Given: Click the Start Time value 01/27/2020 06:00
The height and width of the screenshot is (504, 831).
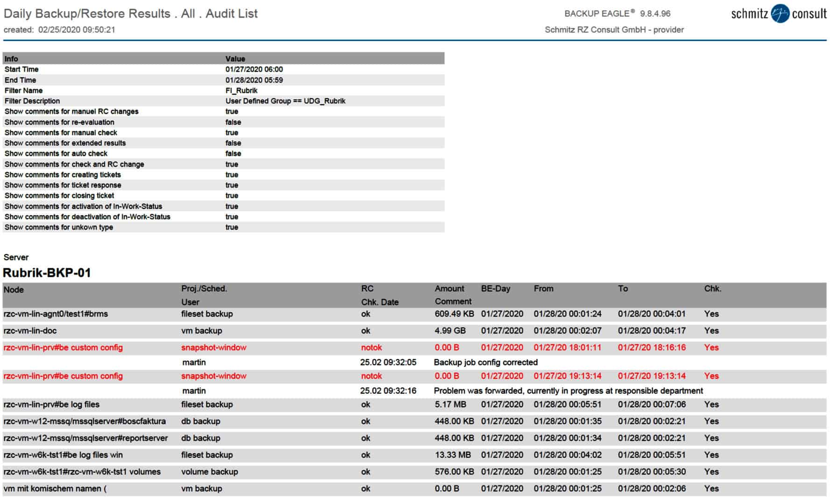Looking at the screenshot, I should coord(254,70).
